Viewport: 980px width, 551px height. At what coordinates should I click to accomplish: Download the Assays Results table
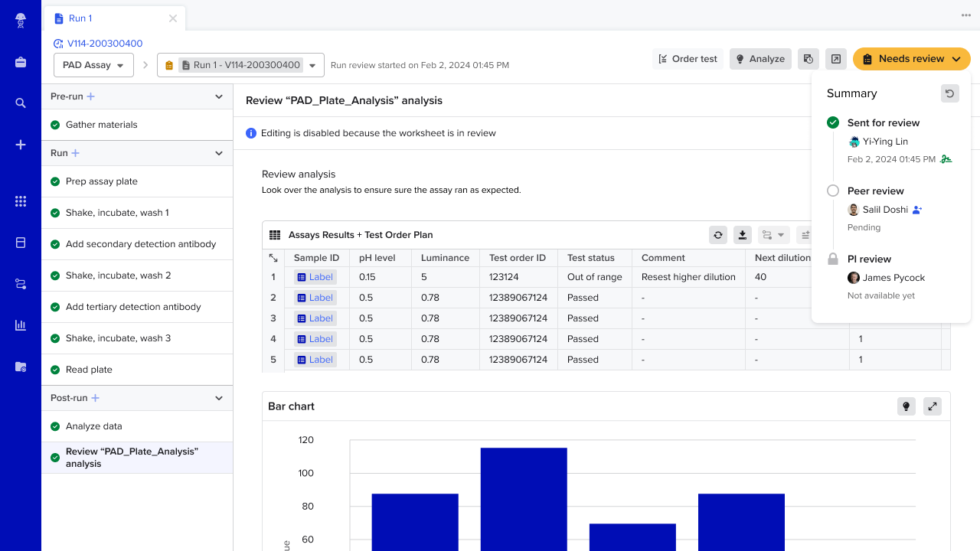742,235
